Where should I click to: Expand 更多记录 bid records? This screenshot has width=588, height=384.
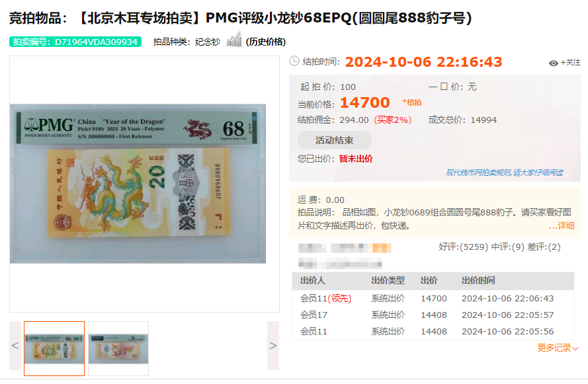558,348
